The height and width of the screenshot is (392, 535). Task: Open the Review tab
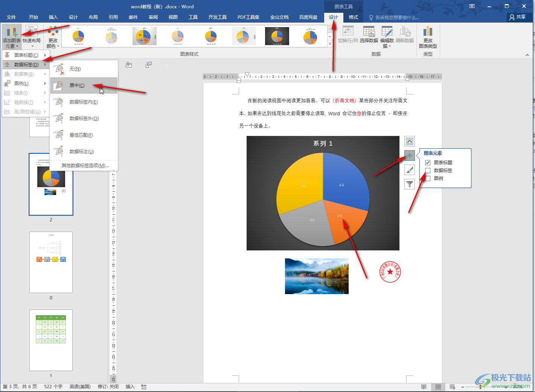[x=153, y=17]
